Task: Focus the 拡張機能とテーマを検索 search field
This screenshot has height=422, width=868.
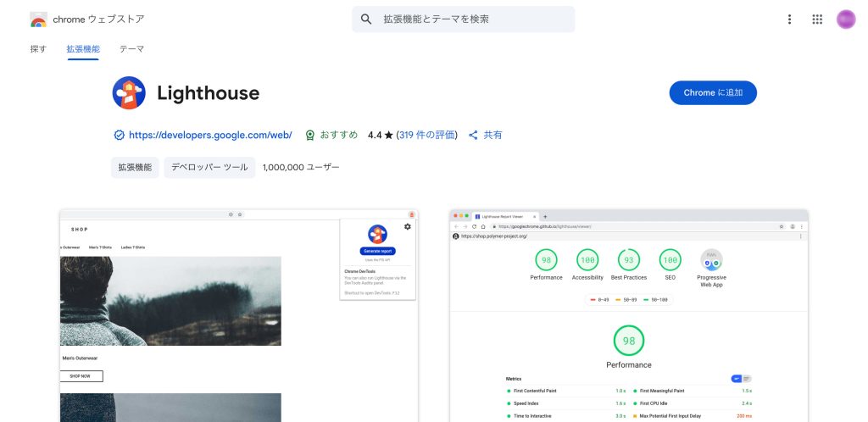Action: (464, 19)
